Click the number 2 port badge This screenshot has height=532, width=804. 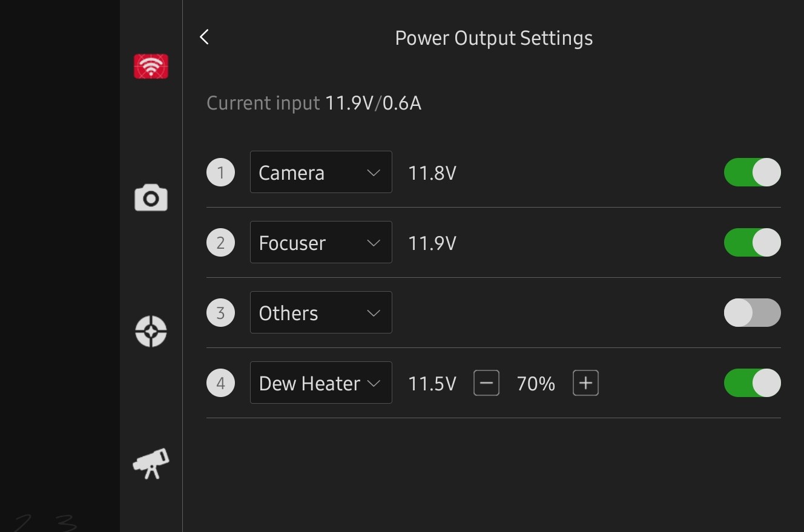tap(220, 243)
